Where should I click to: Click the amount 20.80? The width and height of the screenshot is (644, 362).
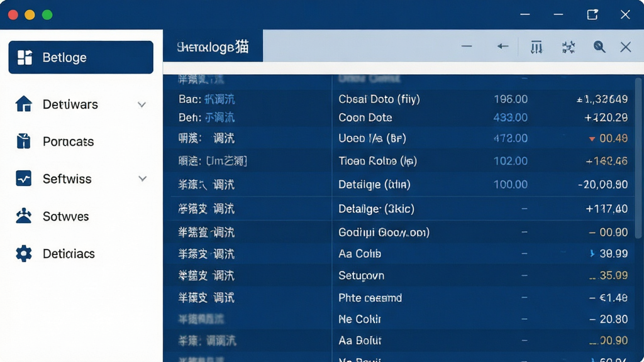click(x=614, y=319)
